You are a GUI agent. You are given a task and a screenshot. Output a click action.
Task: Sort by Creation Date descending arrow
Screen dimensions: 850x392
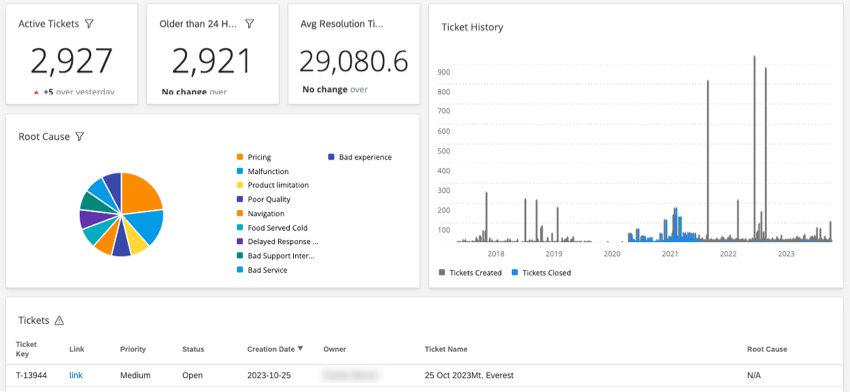click(300, 349)
